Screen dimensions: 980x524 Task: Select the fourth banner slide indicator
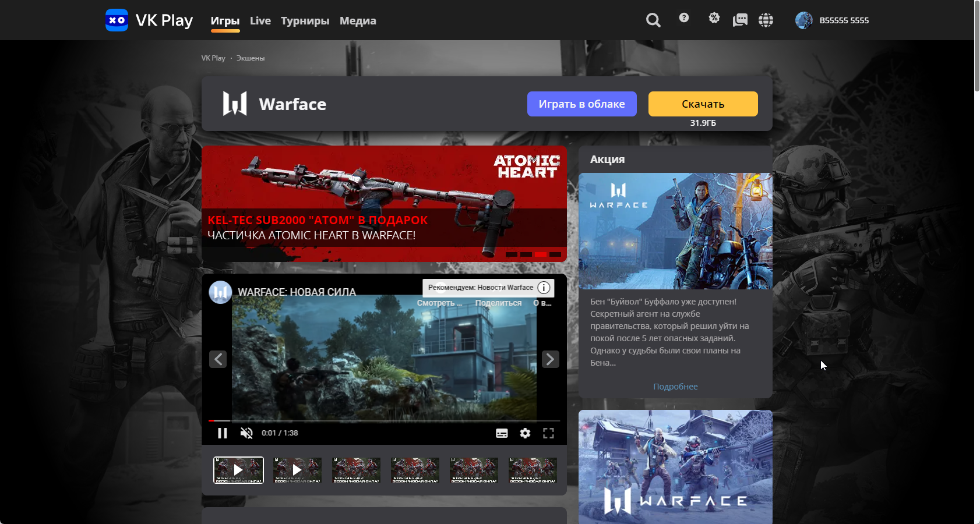click(x=555, y=254)
